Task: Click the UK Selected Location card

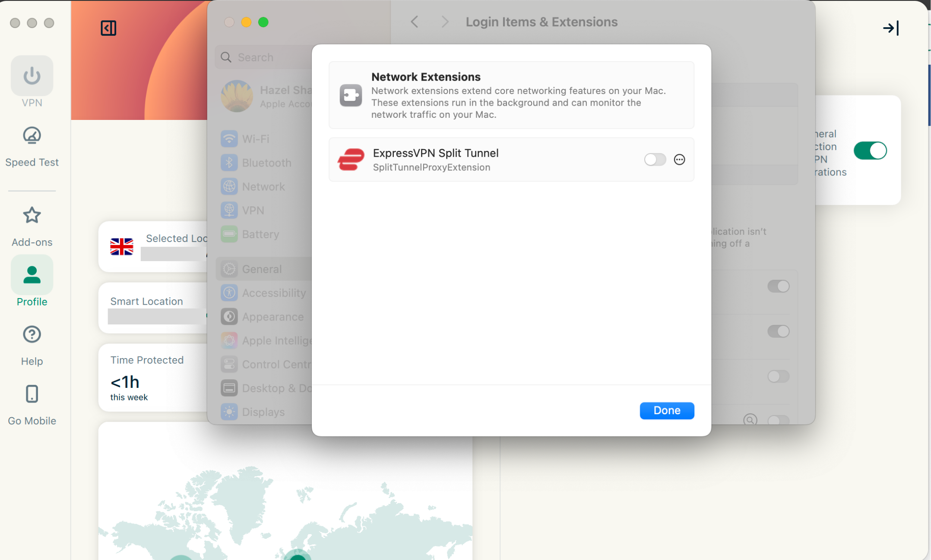Action: pyautogui.click(x=155, y=246)
